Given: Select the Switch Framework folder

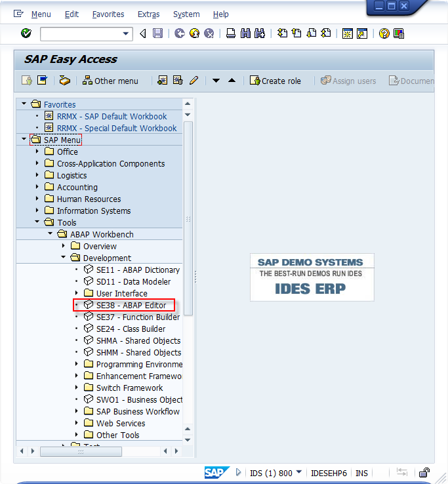Looking at the screenshot, I should point(129,388).
